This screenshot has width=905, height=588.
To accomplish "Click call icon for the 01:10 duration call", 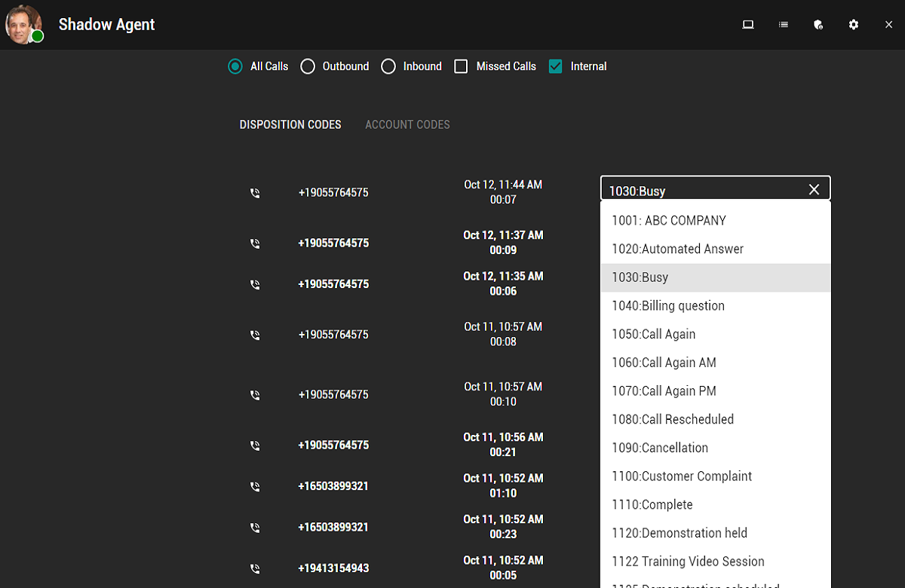I will 255,487.
